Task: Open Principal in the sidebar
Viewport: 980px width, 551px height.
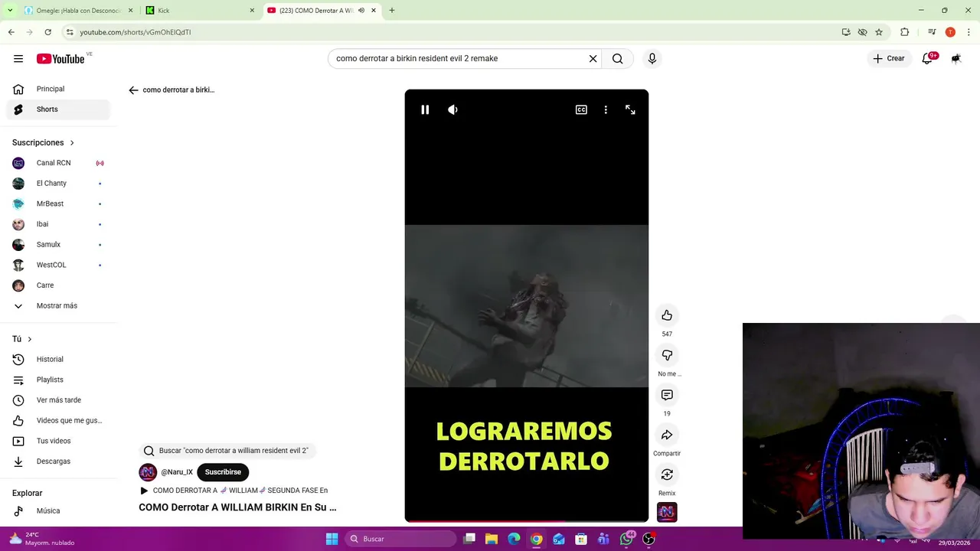Action: pyautogui.click(x=58, y=89)
